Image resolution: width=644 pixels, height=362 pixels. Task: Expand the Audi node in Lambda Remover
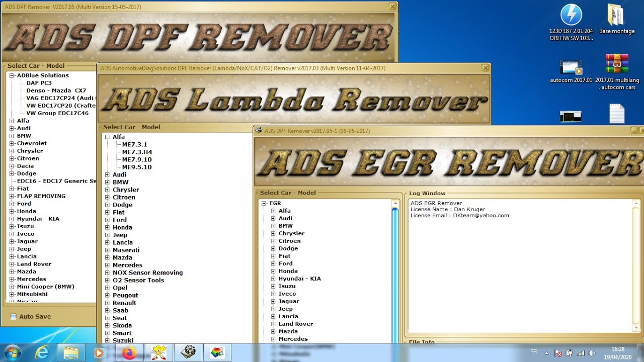107,174
